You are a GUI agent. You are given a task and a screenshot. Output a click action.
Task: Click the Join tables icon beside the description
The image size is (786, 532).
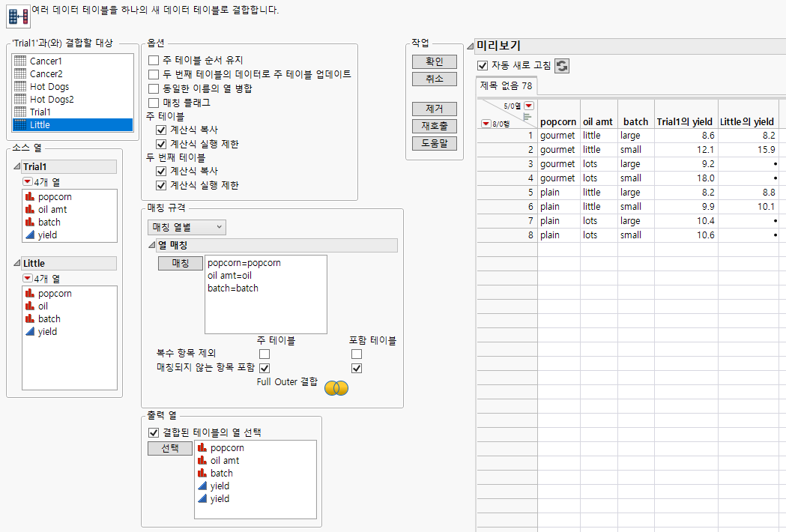point(19,16)
